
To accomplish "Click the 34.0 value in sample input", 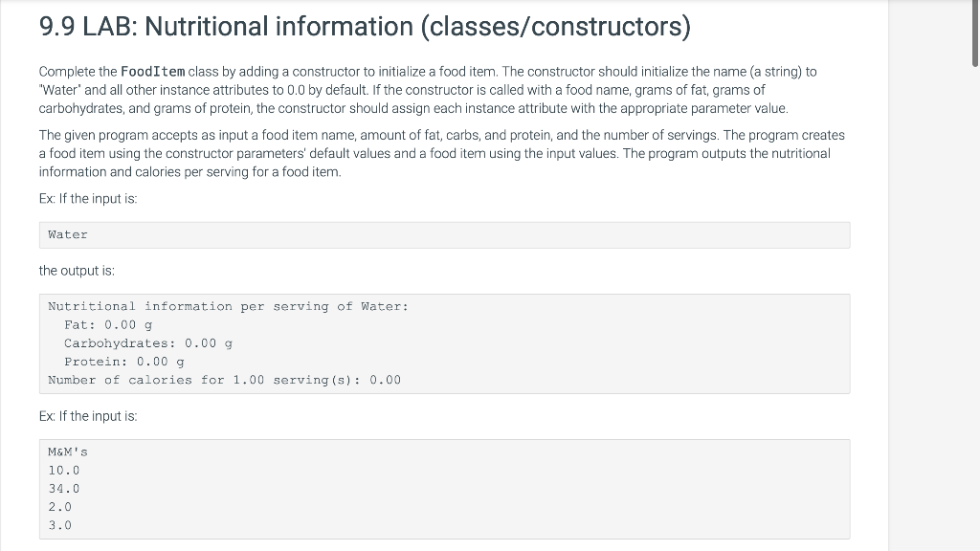I will pyautogui.click(x=64, y=488).
